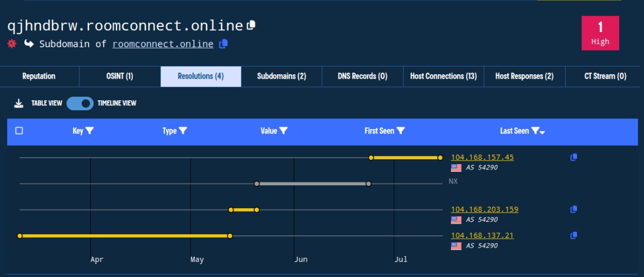Click the TIMELINE VIEW label
The width and height of the screenshot is (644, 277).
pyautogui.click(x=117, y=103)
